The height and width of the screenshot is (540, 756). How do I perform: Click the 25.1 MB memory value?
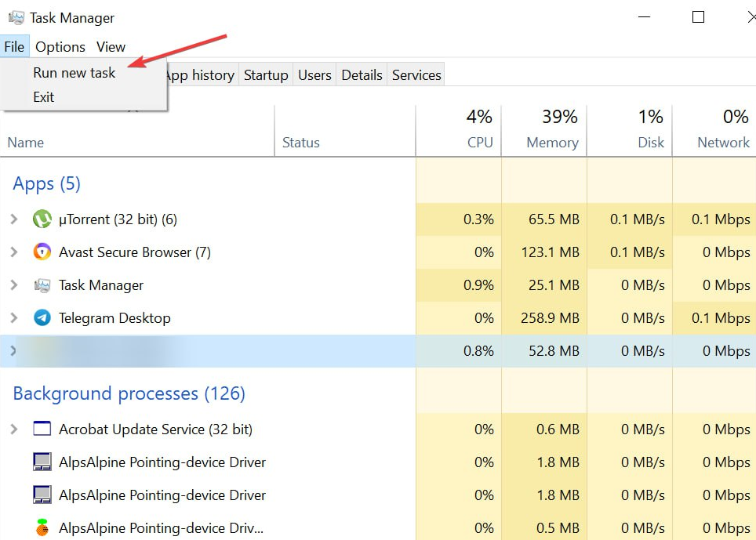pyautogui.click(x=554, y=285)
